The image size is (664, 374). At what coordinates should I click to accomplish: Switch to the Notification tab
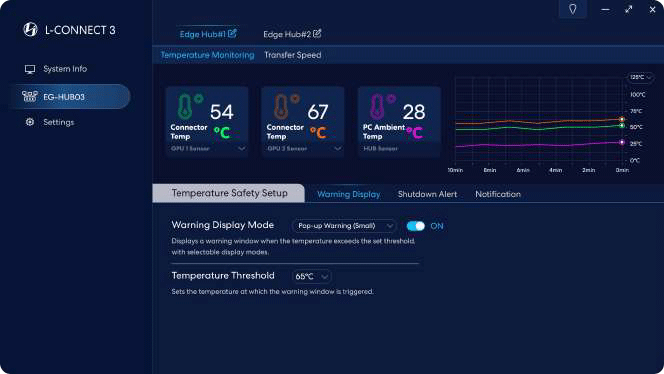coord(498,194)
